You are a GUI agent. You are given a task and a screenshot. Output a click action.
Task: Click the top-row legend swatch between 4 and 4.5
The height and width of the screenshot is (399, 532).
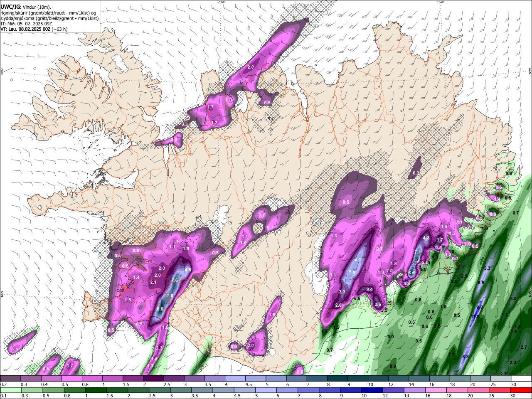[x=235, y=379]
